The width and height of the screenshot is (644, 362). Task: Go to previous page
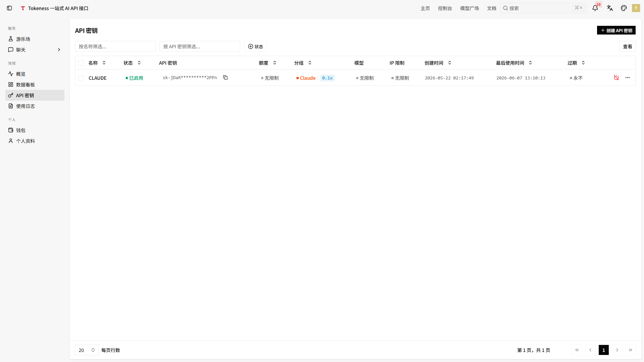590,350
